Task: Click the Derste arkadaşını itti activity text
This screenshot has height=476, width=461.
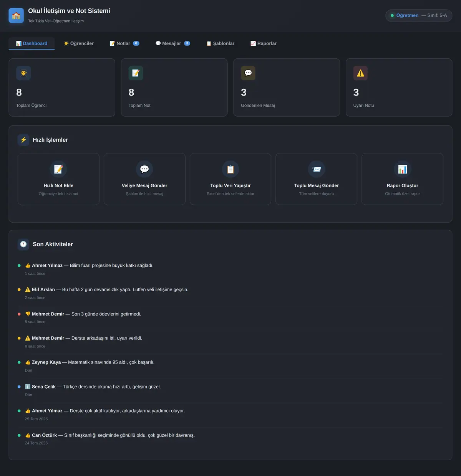Action: coord(107,338)
